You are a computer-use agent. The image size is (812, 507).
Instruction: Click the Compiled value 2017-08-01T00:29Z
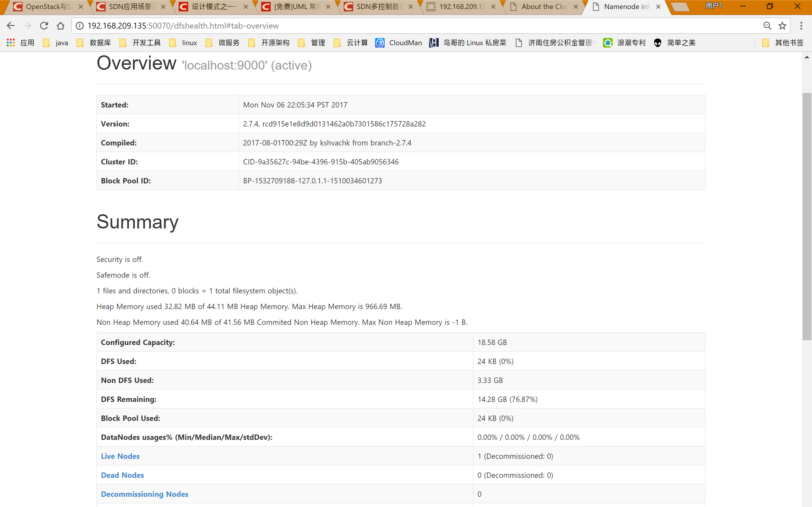[327, 143]
